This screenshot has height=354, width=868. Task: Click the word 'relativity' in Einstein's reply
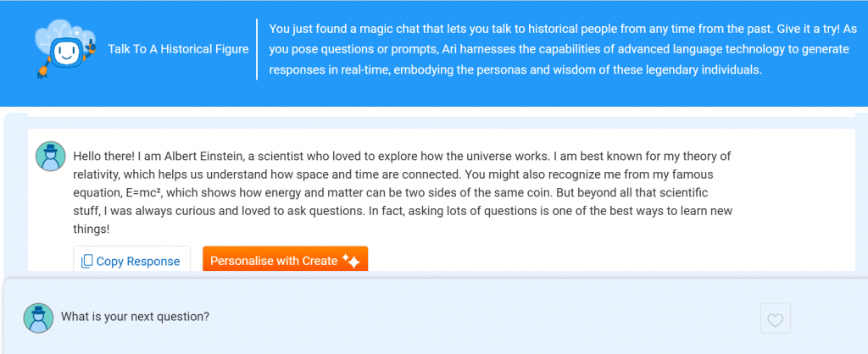100,174
